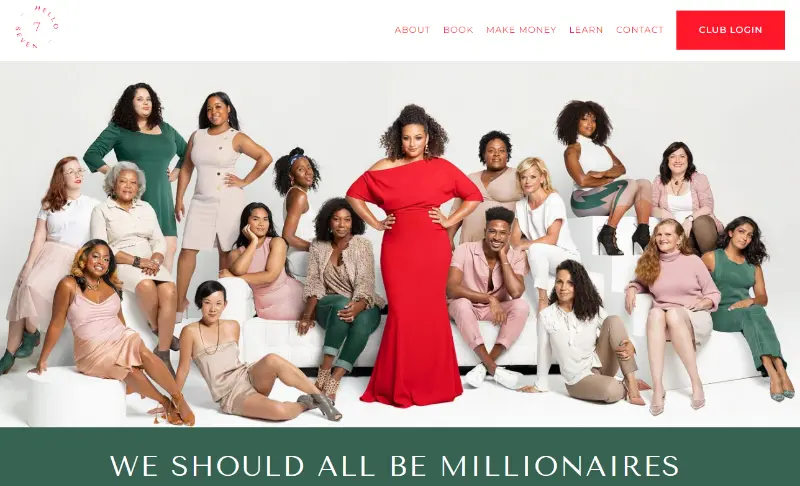Open the LEARN navigation link
This screenshot has height=486, width=800.
pyautogui.click(x=586, y=30)
